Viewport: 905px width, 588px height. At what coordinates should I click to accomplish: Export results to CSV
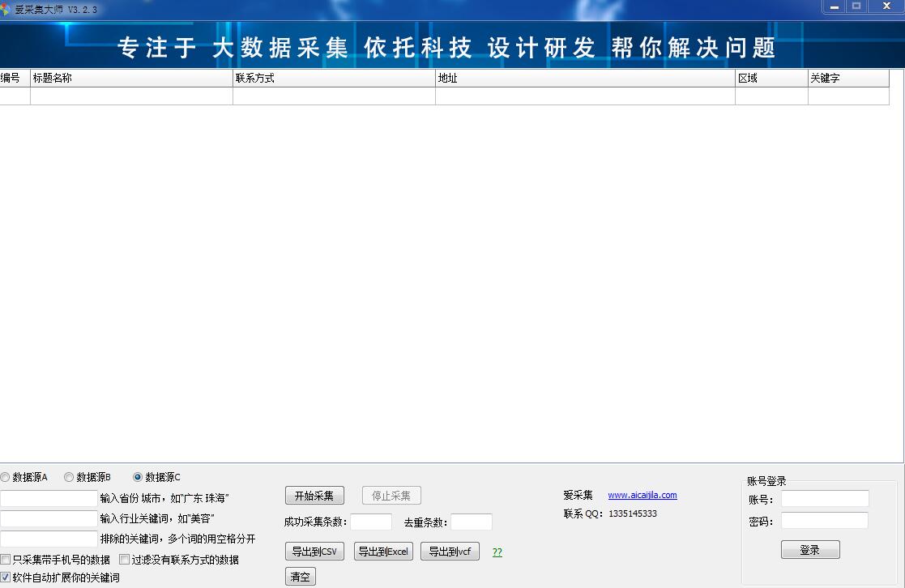tap(314, 551)
